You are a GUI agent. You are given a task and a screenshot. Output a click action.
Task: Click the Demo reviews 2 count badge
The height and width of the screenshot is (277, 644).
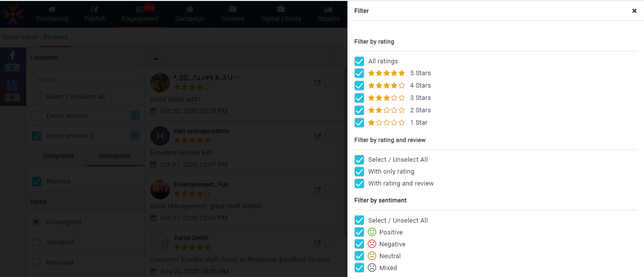tap(135, 136)
